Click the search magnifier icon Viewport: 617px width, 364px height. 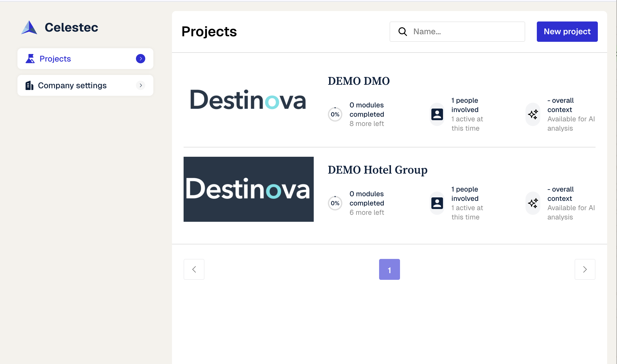[x=403, y=31]
